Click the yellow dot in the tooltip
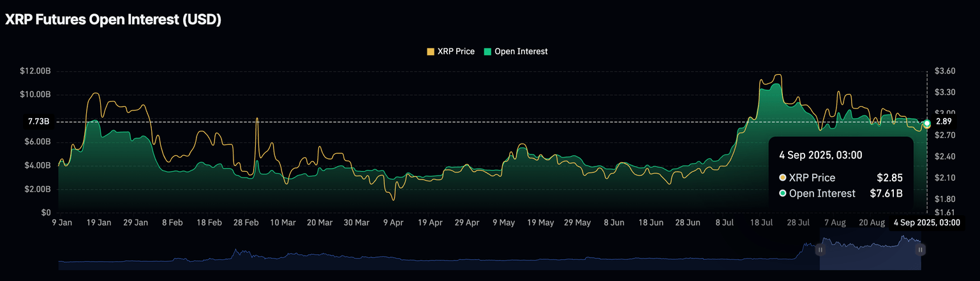Screen dimensions: 980x281 pos(782,178)
